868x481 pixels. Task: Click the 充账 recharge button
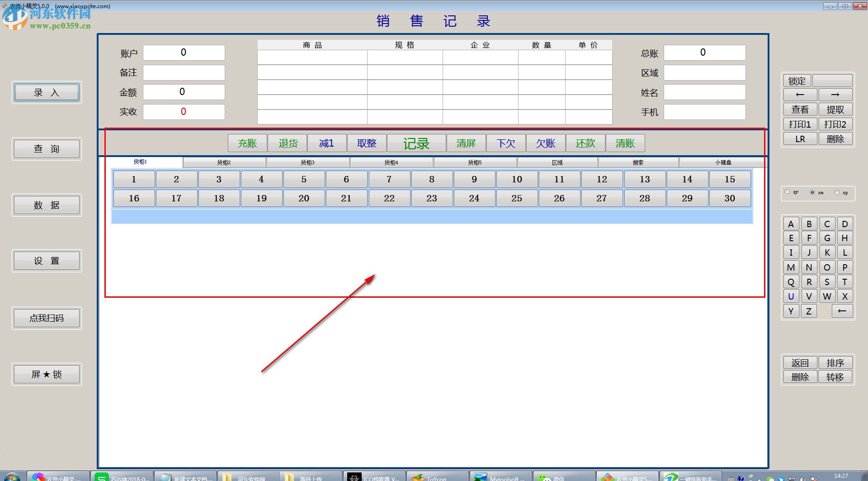247,143
